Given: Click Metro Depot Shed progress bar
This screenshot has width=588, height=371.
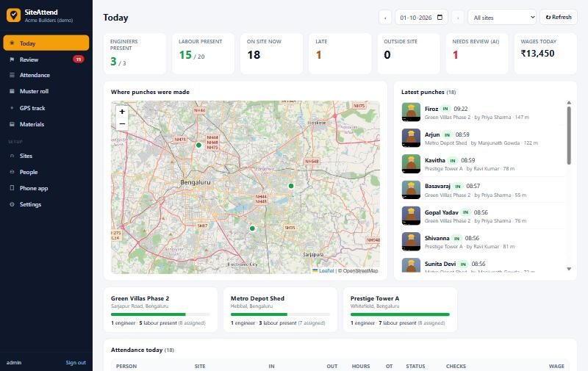Looking at the screenshot, I should [x=280, y=314].
